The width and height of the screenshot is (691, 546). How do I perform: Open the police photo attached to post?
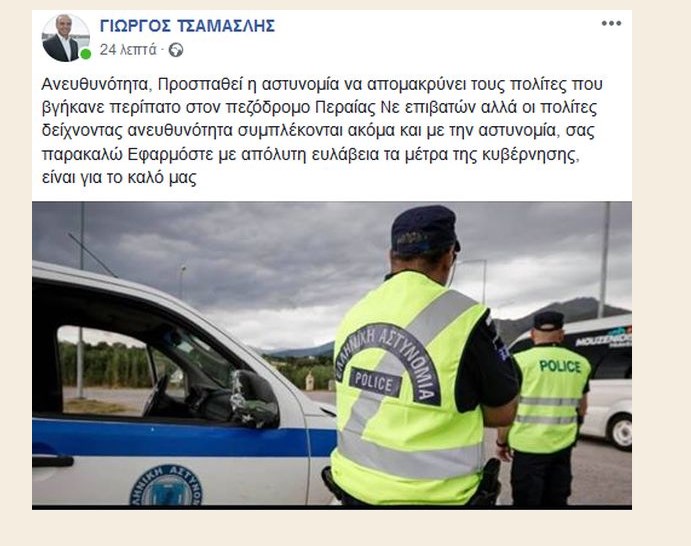[x=332, y=355]
